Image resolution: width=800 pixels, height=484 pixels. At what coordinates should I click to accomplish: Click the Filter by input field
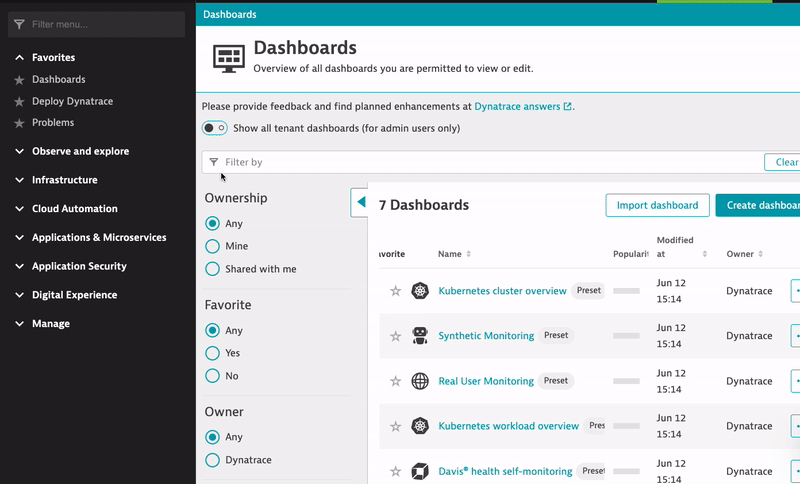(x=482, y=162)
